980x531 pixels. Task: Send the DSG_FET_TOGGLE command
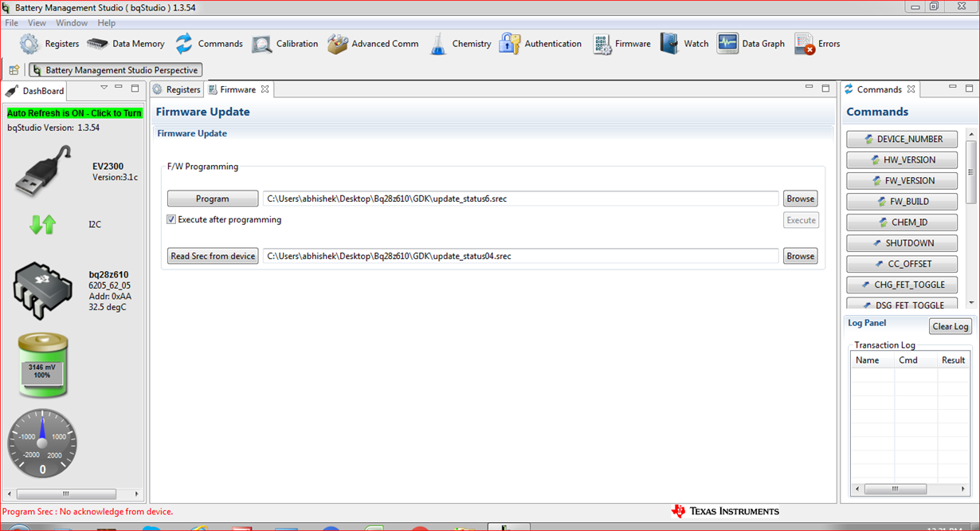point(902,304)
